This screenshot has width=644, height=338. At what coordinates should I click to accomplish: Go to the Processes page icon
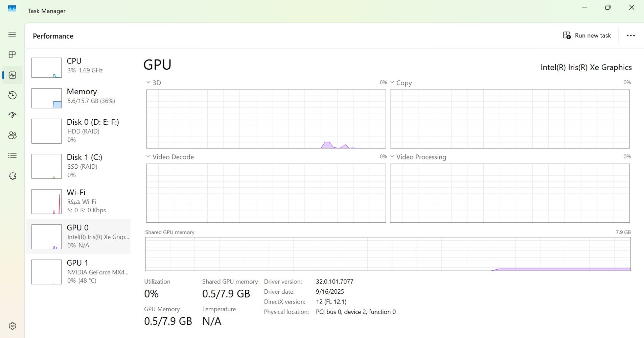(12, 55)
